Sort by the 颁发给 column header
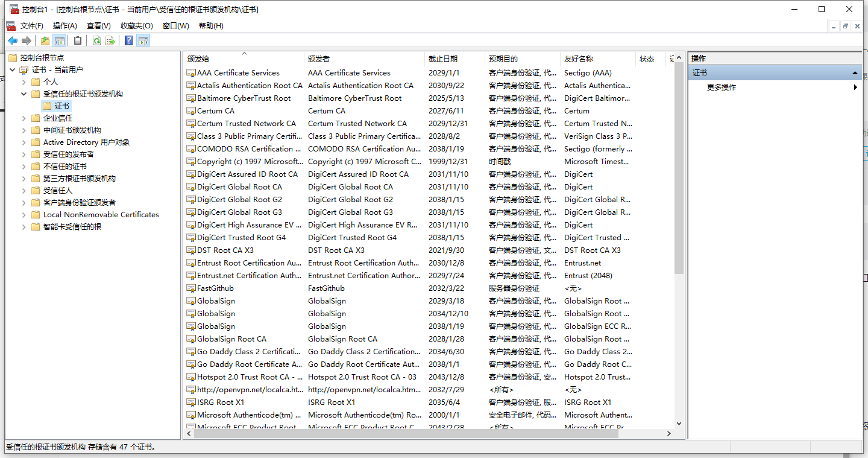868x458 pixels. click(x=244, y=59)
